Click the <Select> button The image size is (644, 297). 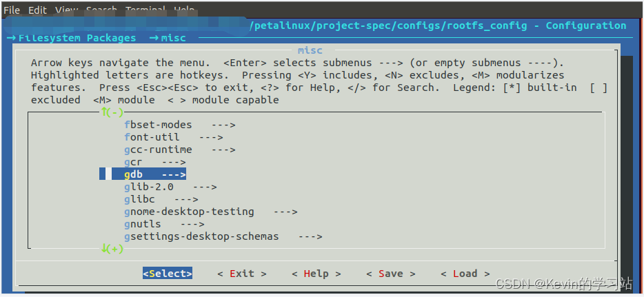pos(168,274)
